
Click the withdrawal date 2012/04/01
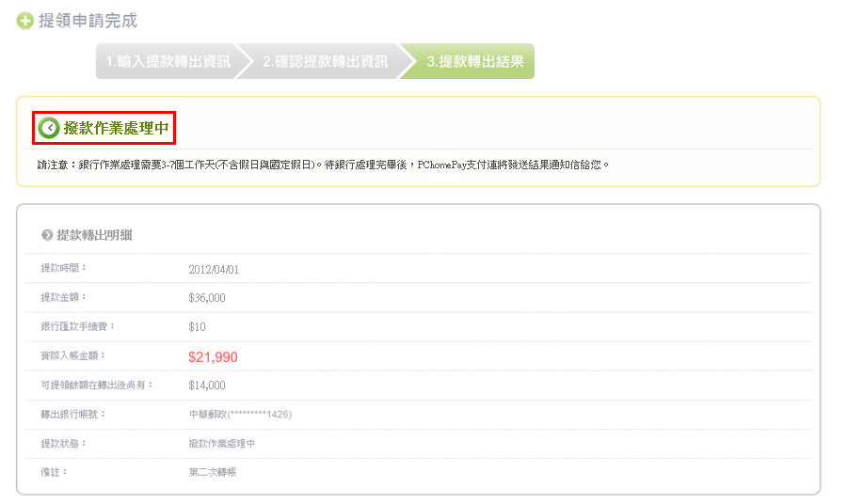point(214,269)
